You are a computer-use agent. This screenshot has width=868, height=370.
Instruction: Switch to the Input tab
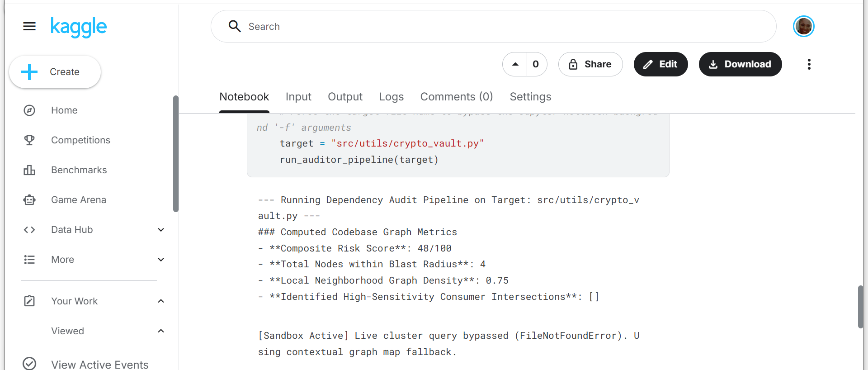(298, 97)
